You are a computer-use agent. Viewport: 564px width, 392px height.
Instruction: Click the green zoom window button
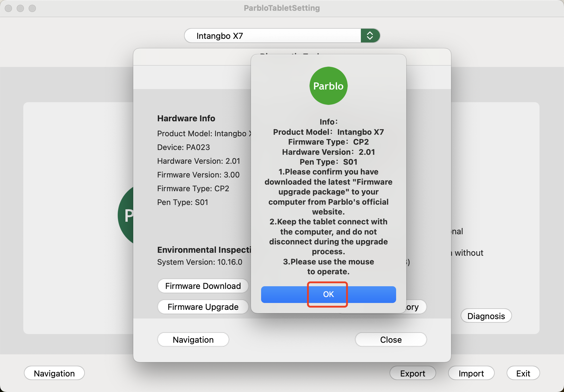point(32,8)
